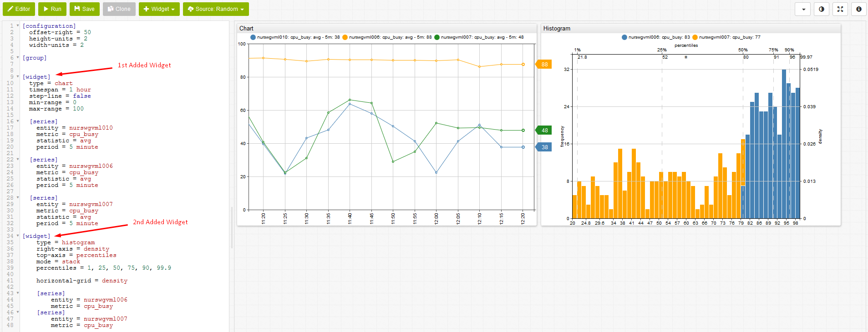Toggle nurswgvml007 series in Histogram legend

tap(726, 37)
